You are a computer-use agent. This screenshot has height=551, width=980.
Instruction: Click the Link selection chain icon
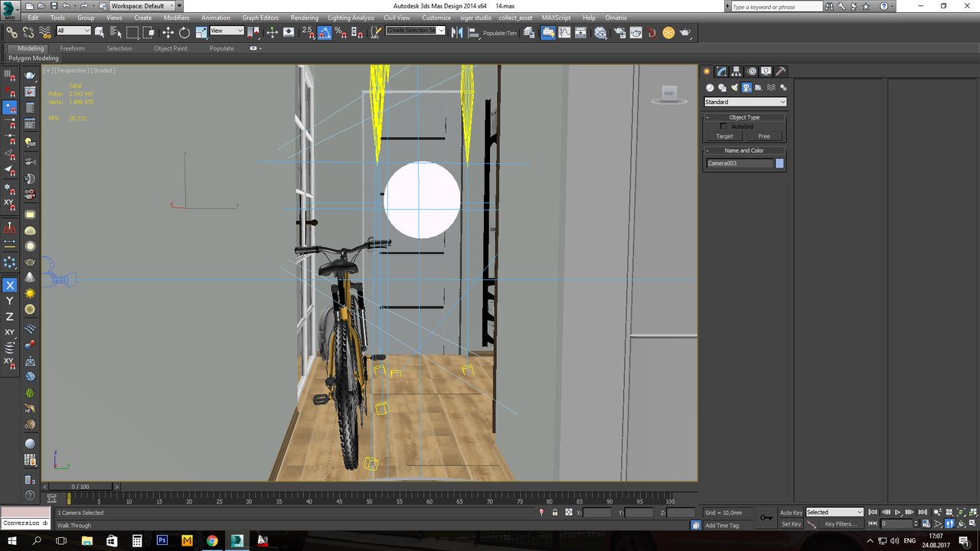pyautogui.click(x=11, y=32)
